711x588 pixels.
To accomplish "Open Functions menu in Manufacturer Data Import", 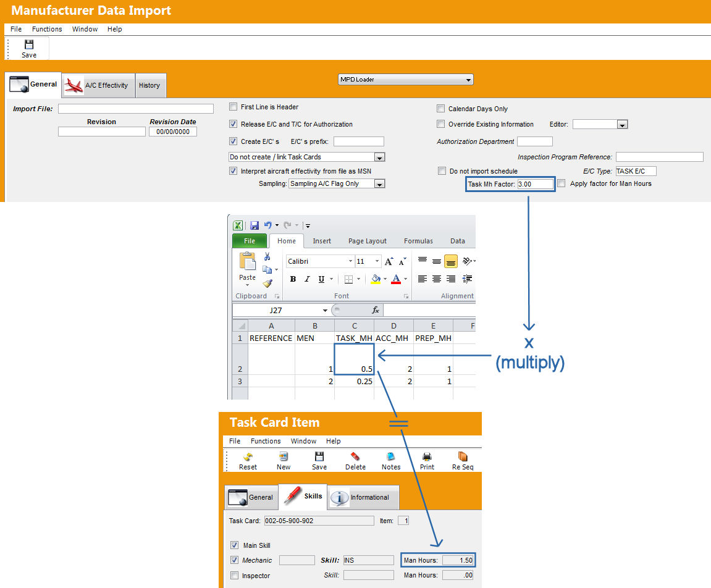I will click(47, 29).
